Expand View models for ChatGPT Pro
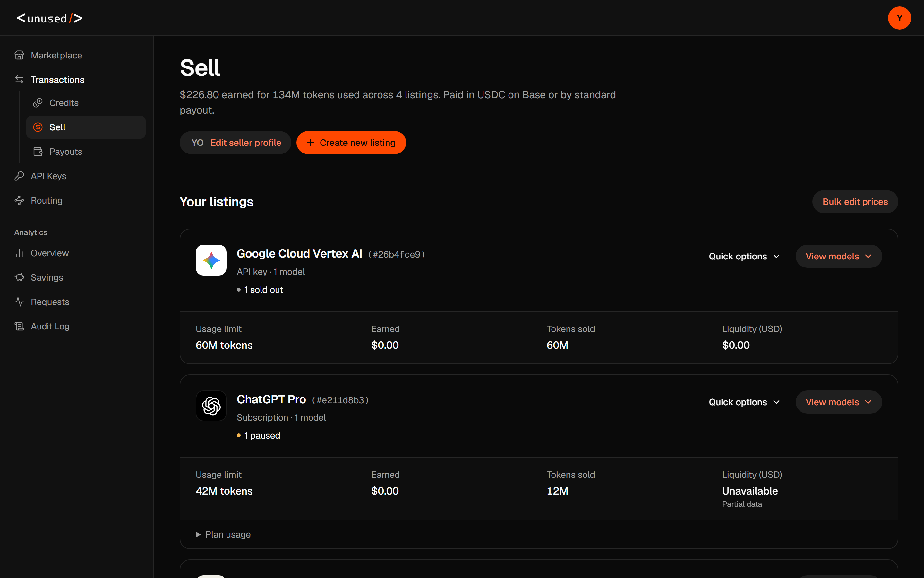Screen dimensions: 924x578 [838, 402]
